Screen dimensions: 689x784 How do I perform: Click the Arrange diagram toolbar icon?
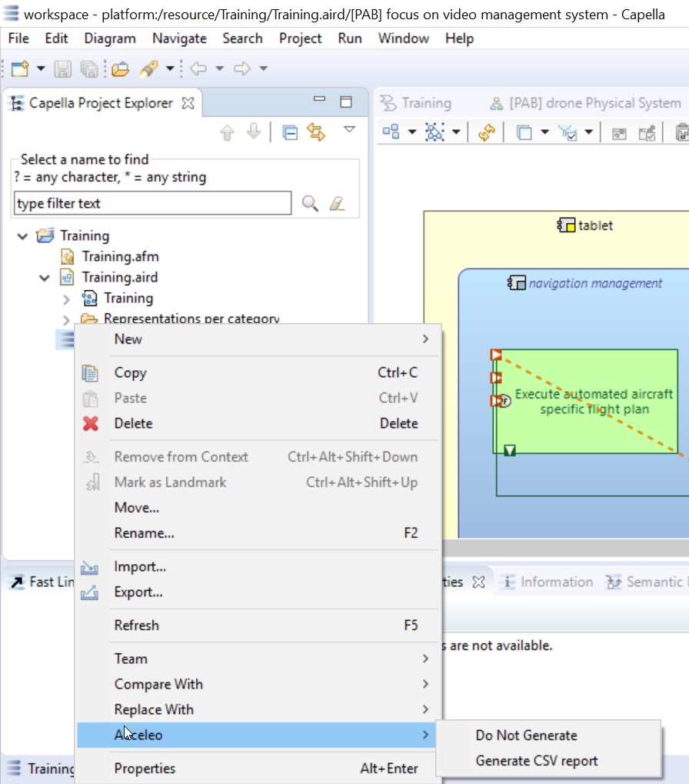(x=391, y=132)
